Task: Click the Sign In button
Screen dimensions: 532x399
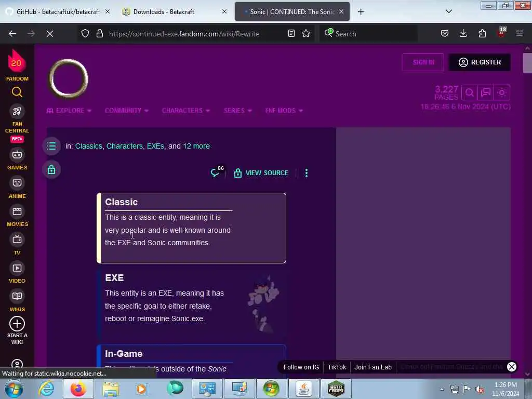Action: point(423,62)
